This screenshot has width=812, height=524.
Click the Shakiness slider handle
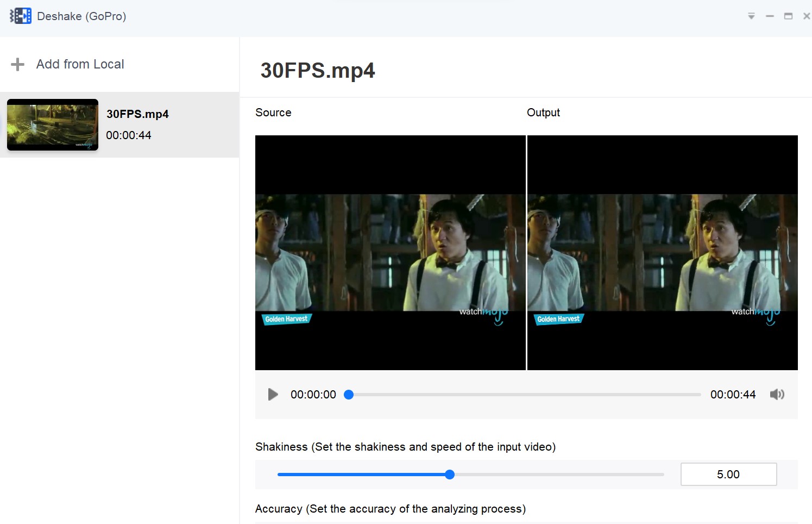coord(450,475)
